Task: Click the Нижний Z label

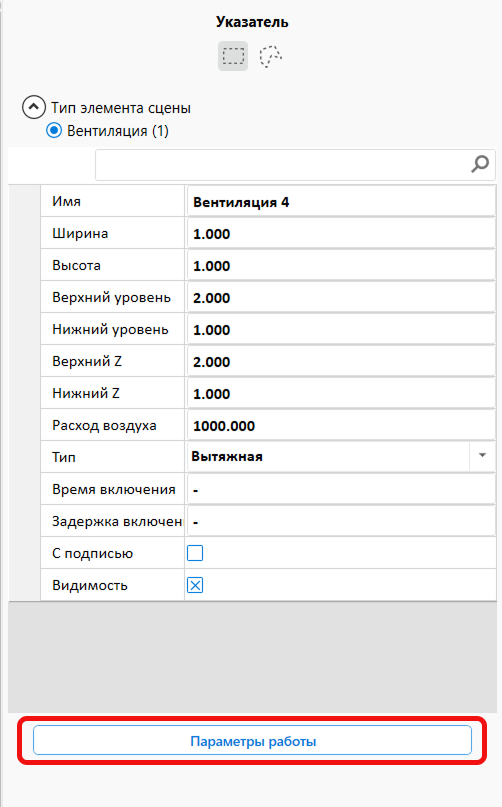Action: 85,393
